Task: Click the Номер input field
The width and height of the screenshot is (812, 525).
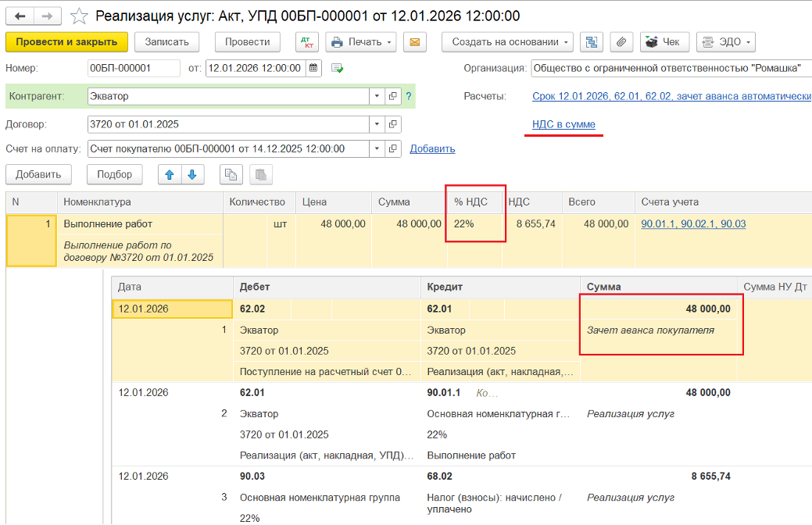Action: pyautogui.click(x=133, y=68)
